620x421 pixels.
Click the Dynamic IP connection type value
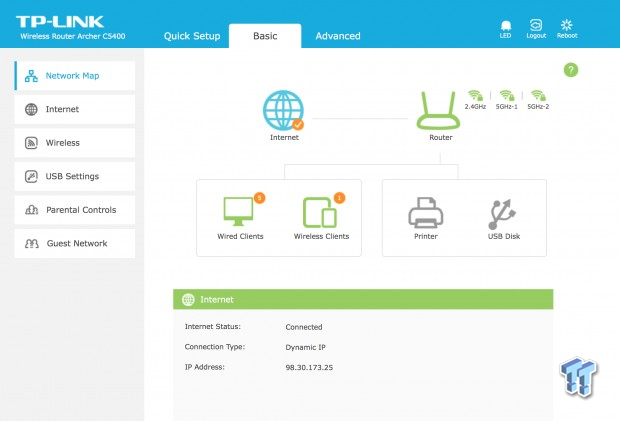click(305, 347)
